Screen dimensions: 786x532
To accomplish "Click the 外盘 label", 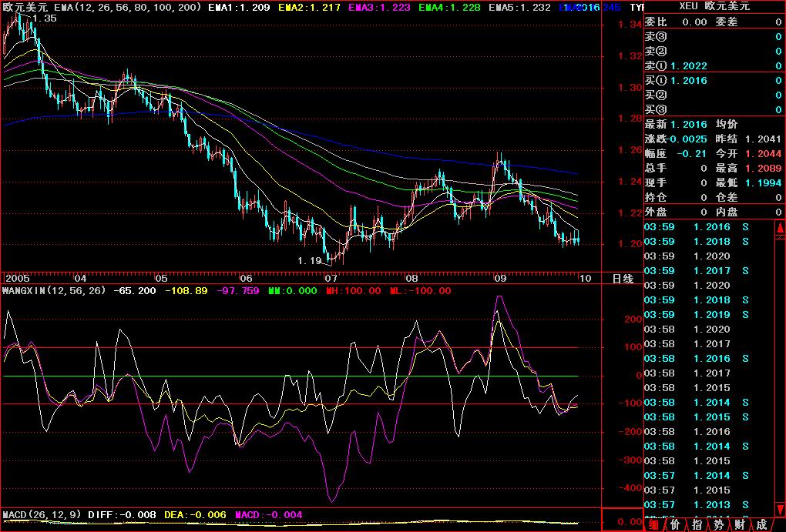I will tap(656, 212).
